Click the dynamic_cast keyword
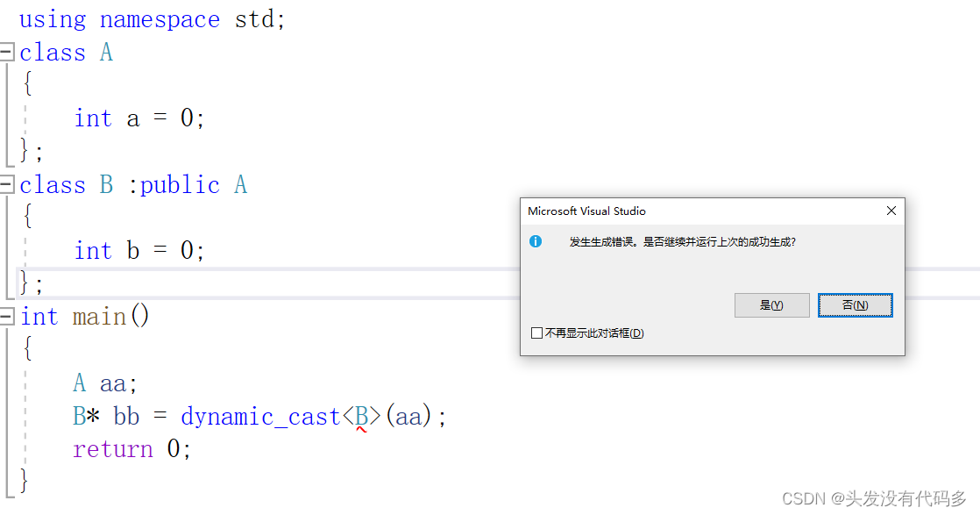Viewport: 980px width, 515px height. [x=260, y=418]
